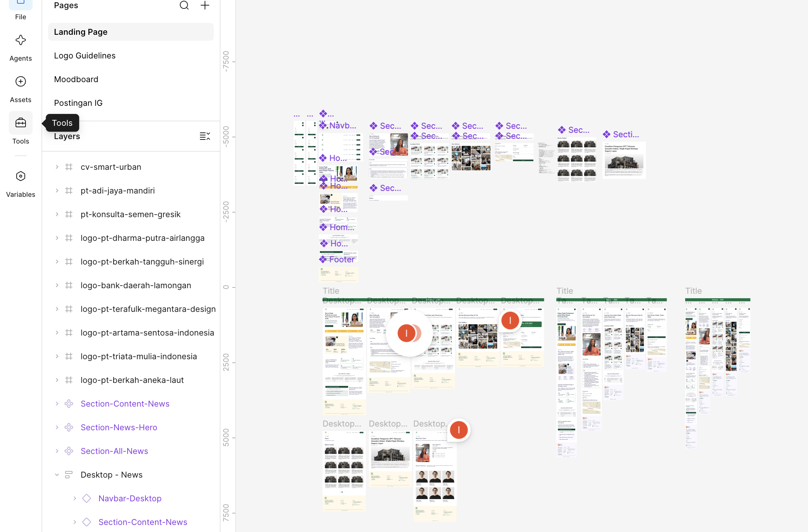Select the Desktop - News layer name
808x532 pixels.
pos(112,475)
